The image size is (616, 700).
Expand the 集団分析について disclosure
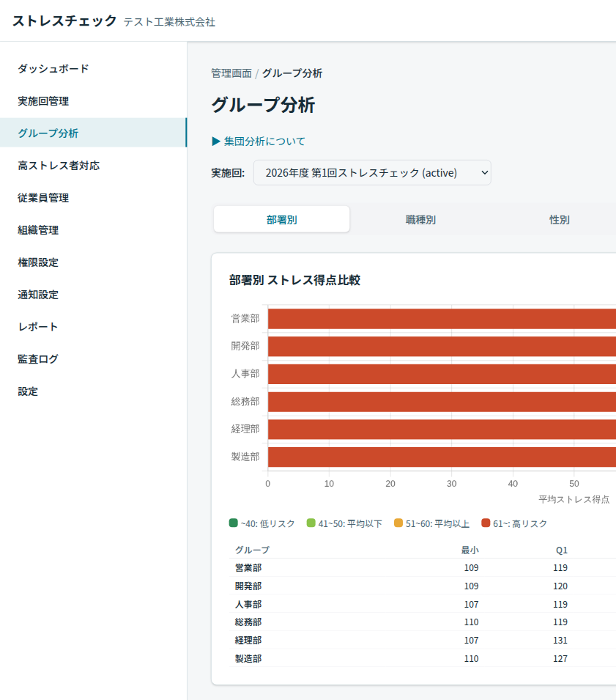tap(259, 141)
